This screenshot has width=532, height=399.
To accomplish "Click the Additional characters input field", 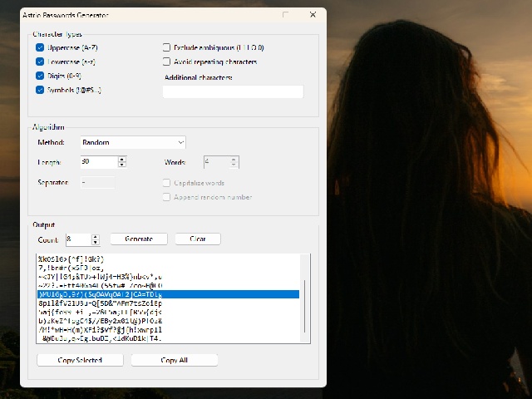I will click(x=233, y=92).
